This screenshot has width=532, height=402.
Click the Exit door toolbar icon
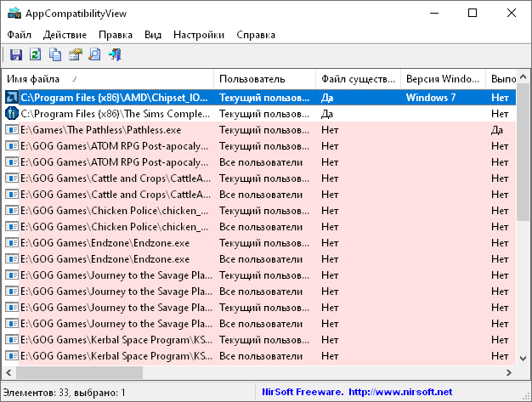pyautogui.click(x=115, y=55)
